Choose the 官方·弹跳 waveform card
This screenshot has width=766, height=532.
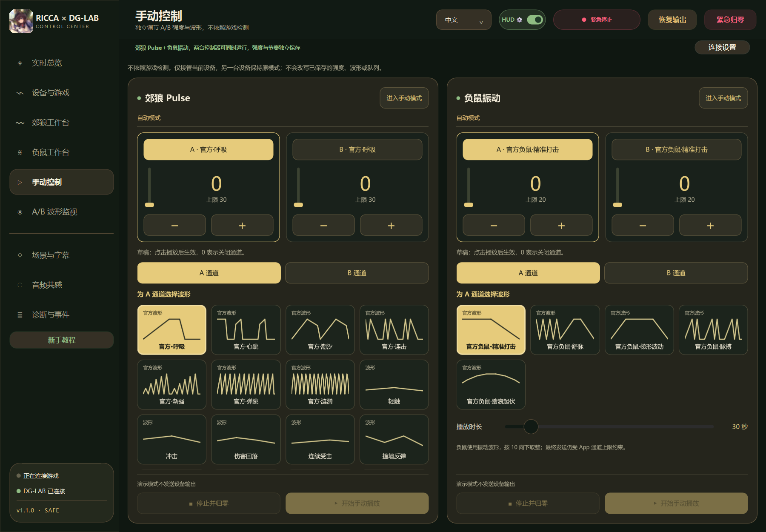[x=246, y=385]
